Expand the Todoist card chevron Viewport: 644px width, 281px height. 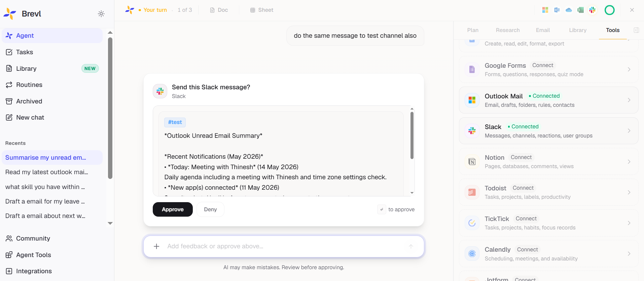tap(629, 192)
